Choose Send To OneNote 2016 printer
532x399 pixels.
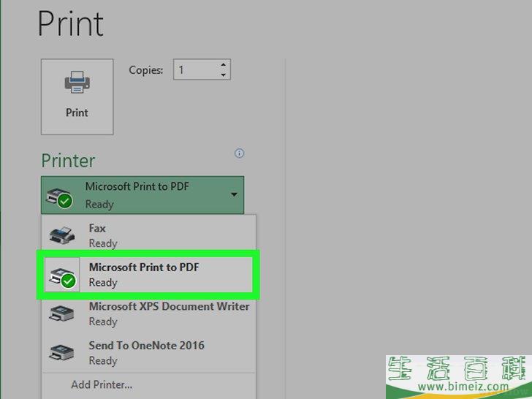click(148, 352)
